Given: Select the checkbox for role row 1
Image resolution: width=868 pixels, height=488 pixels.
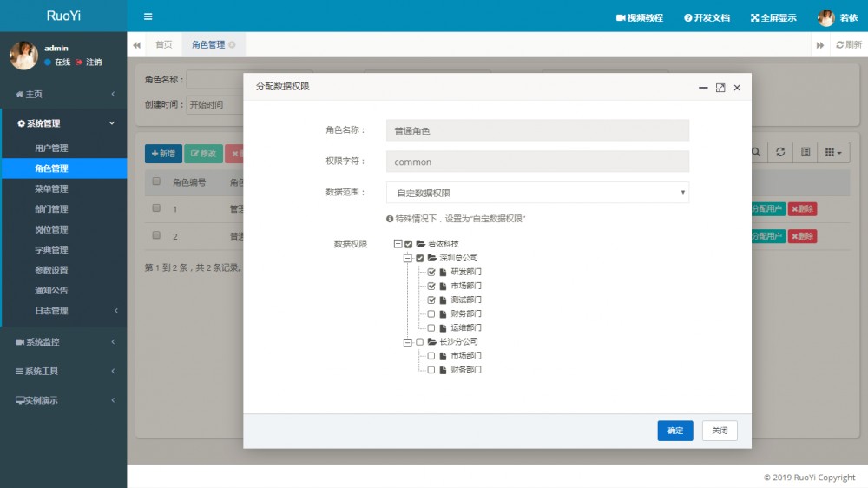Looking at the screenshot, I should (156, 208).
